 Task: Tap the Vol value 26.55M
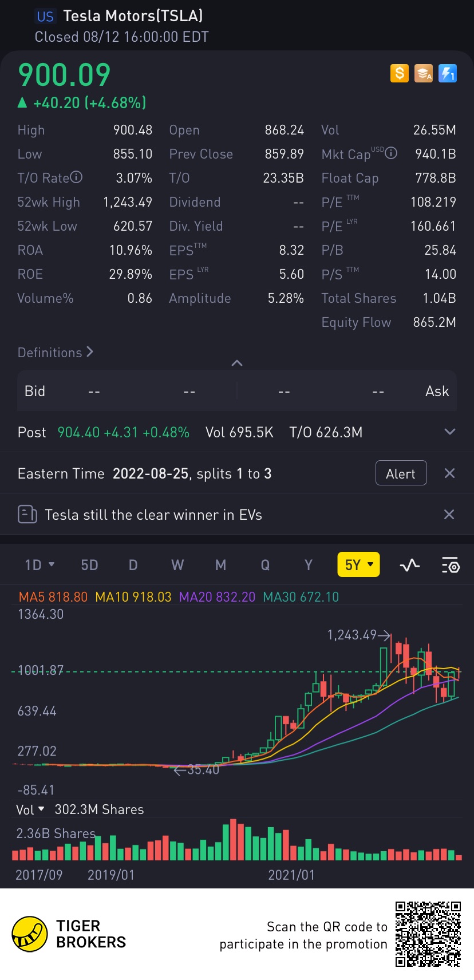pyautogui.click(x=434, y=130)
